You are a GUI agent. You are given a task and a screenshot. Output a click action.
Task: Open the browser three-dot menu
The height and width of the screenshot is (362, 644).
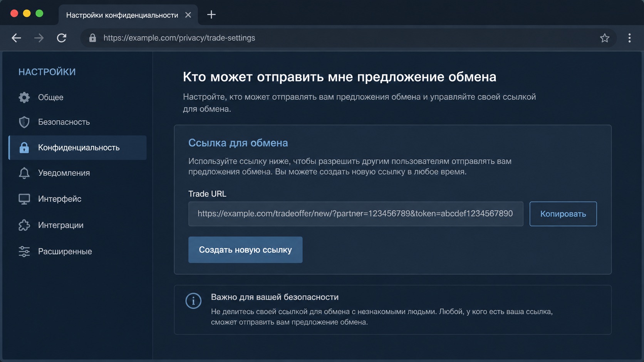(629, 38)
